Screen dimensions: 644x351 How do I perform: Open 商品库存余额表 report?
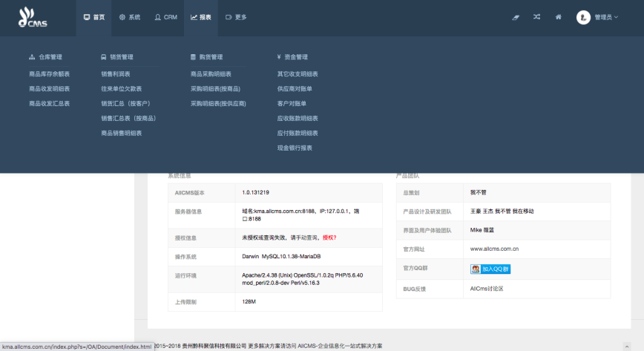coord(49,74)
